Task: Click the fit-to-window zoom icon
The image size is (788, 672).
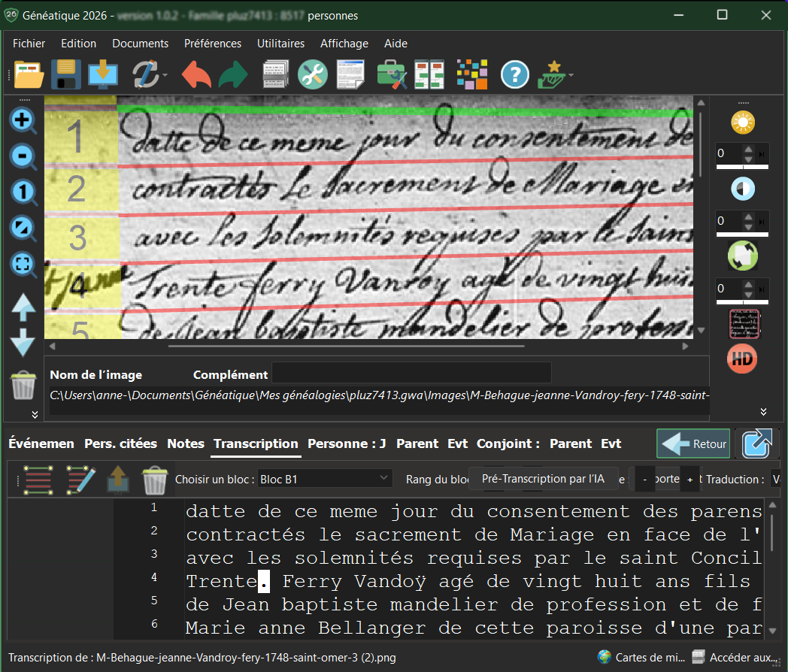Action: click(23, 264)
